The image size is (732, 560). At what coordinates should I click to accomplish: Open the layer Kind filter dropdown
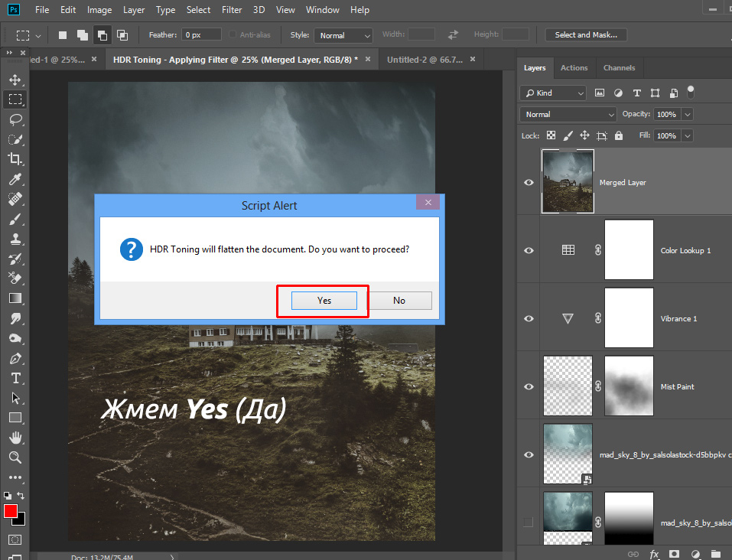(x=553, y=93)
